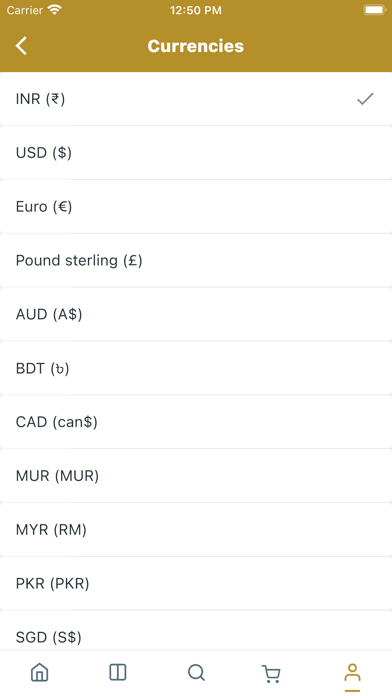Choose MYR (RM) currency

click(x=196, y=530)
